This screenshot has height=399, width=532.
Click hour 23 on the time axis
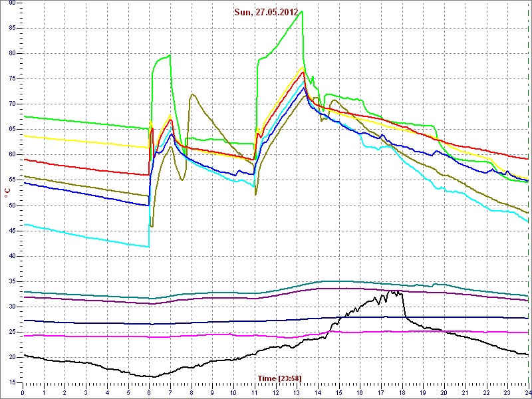click(x=507, y=393)
